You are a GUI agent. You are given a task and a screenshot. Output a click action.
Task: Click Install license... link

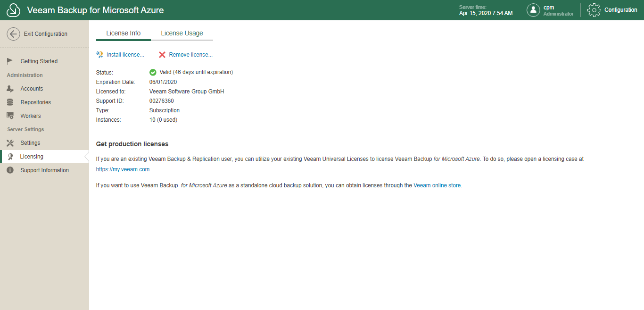125,55
